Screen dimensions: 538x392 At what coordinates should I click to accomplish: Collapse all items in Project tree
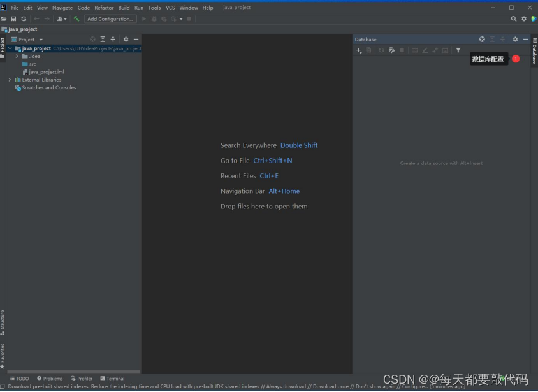(113, 39)
